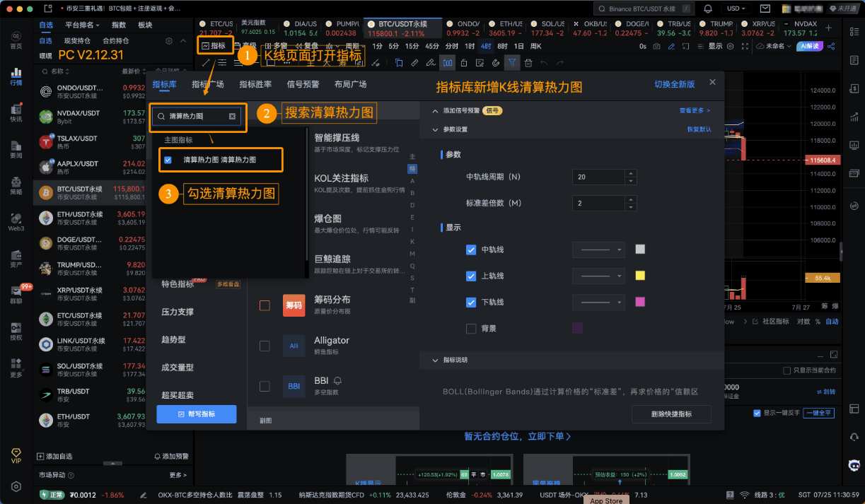Enable the 背景 checkbox
The image size is (865, 504).
pos(471,329)
